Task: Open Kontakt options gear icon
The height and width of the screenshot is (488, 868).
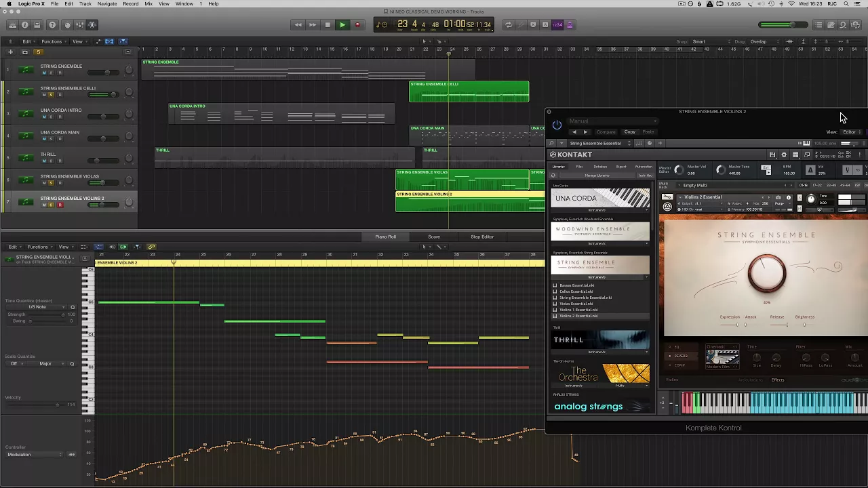Action: [x=784, y=155]
